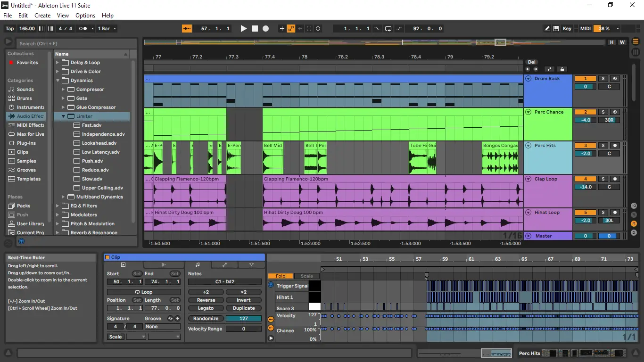
Task: Open the clip Envelopes tab icon
Action: pyautogui.click(x=224, y=265)
